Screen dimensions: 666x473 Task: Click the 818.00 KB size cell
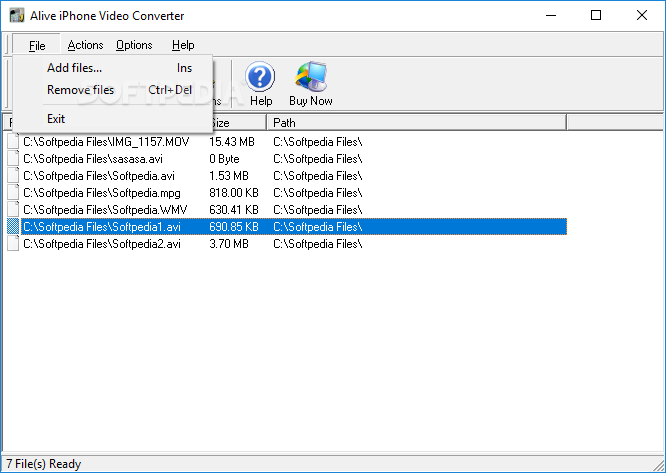point(234,193)
